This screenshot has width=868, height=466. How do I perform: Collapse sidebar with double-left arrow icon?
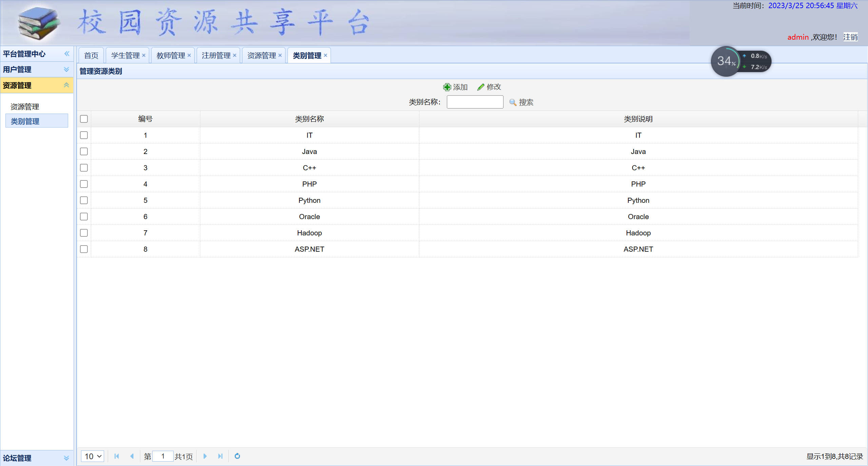click(67, 54)
